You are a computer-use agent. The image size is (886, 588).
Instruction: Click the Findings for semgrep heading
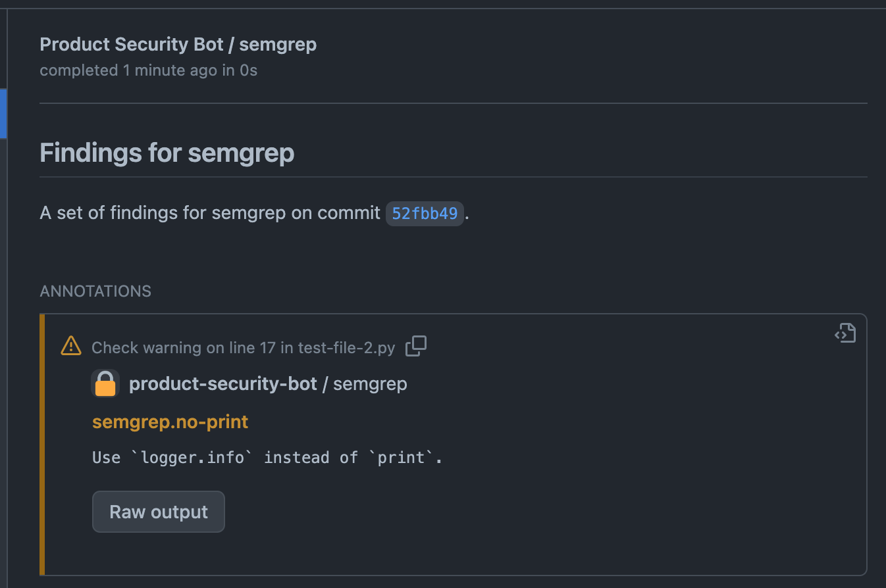[x=167, y=153]
